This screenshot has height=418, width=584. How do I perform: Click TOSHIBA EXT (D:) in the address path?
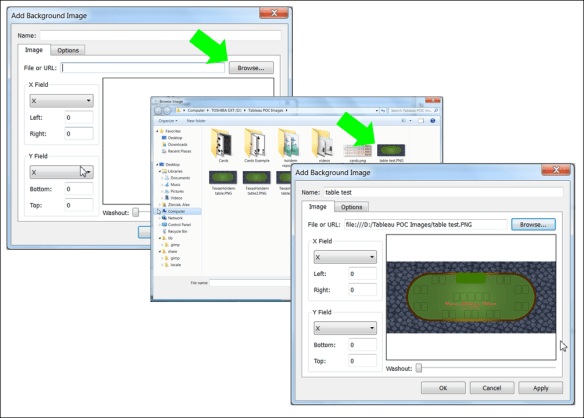(x=226, y=110)
